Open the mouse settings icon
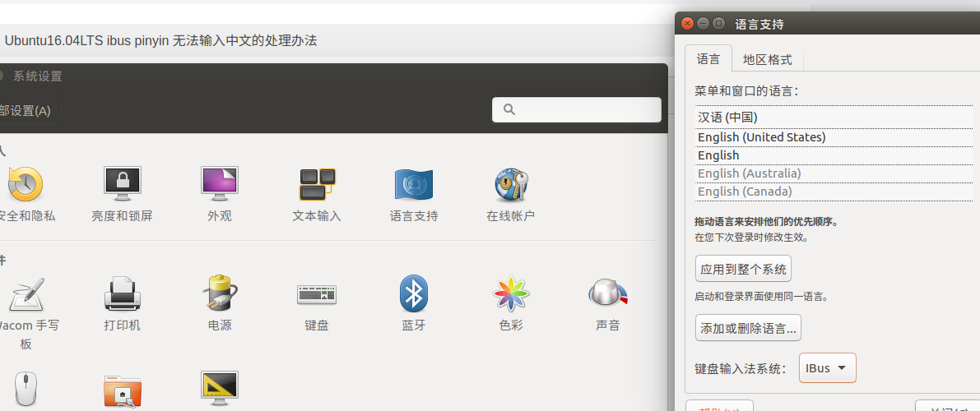The height and width of the screenshot is (411, 980). click(x=26, y=390)
